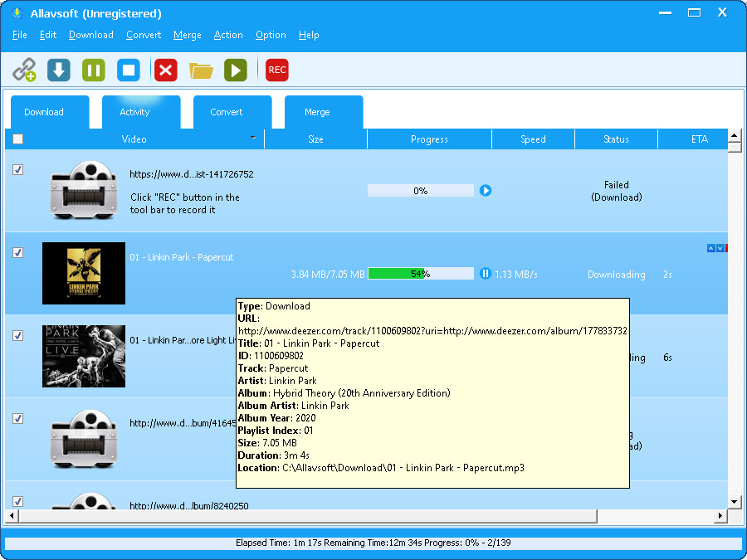The width and height of the screenshot is (747, 560).
Task: Click the 'Downloading' status of Papercut
Action: pos(617,275)
